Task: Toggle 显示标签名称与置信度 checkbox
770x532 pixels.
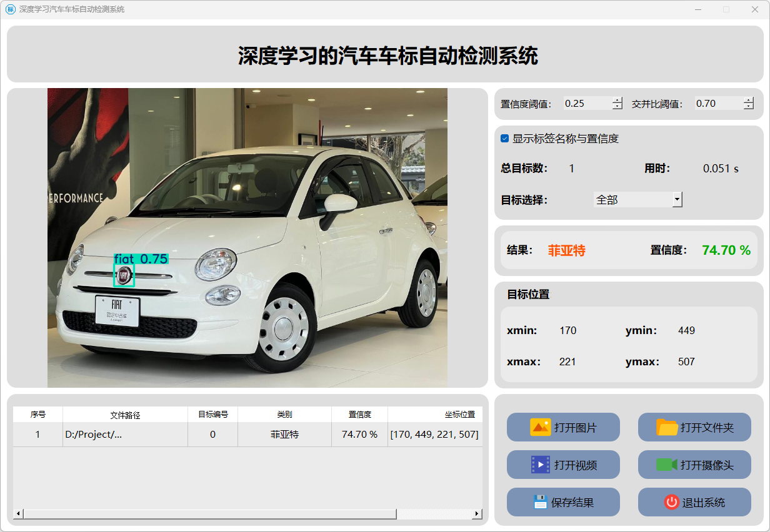Action: coord(505,139)
